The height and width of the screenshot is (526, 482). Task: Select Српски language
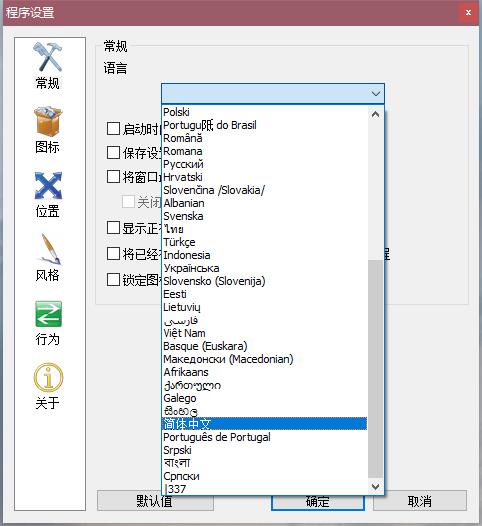(265, 476)
